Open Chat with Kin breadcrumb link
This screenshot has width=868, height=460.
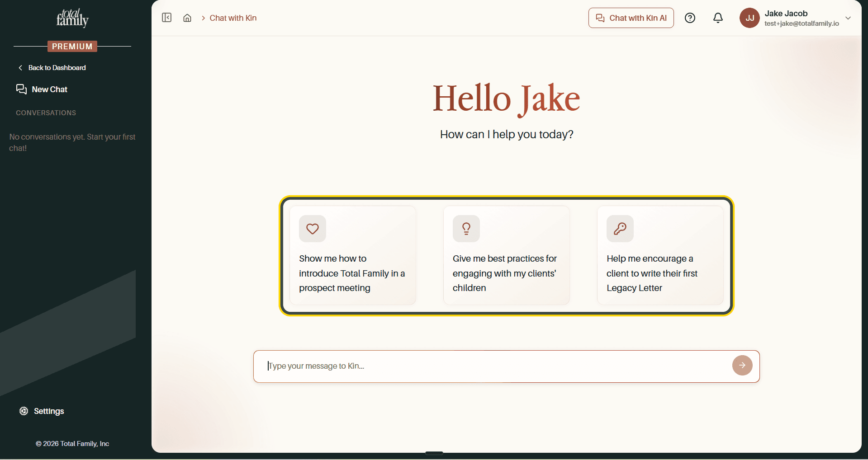click(x=233, y=18)
